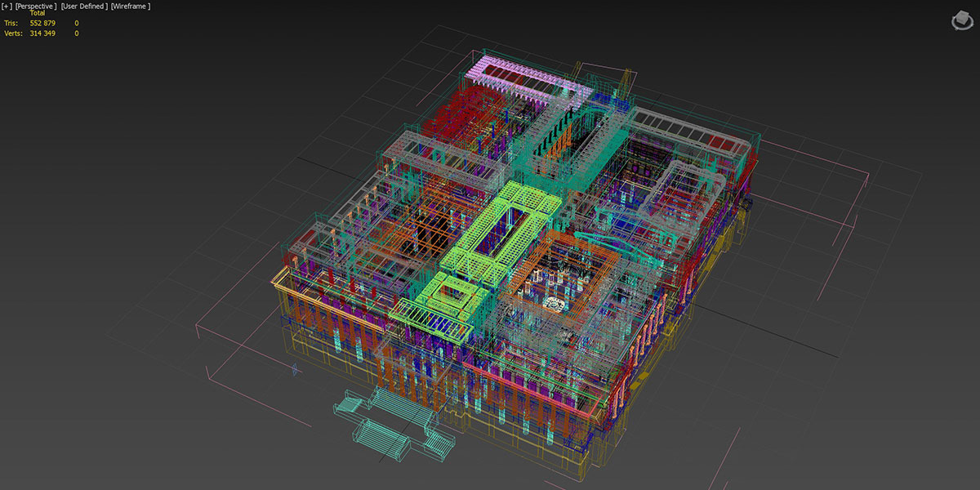Click the Tris statistics label
The height and width of the screenshot is (490, 980).
click(11, 24)
